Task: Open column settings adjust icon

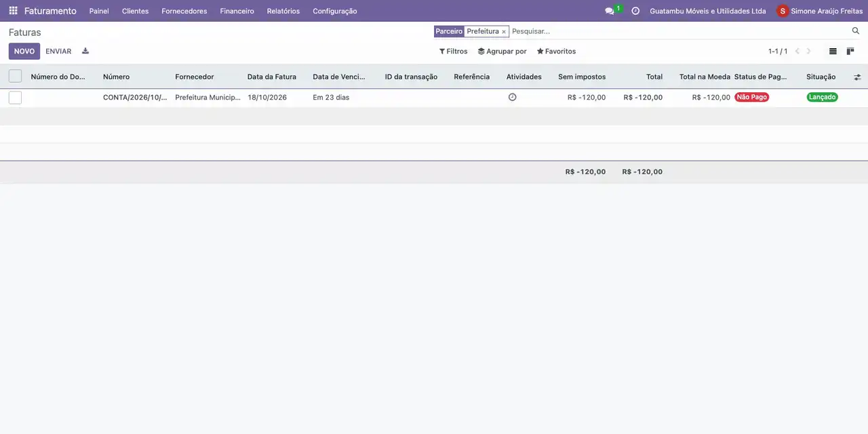Action: (857, 77)
